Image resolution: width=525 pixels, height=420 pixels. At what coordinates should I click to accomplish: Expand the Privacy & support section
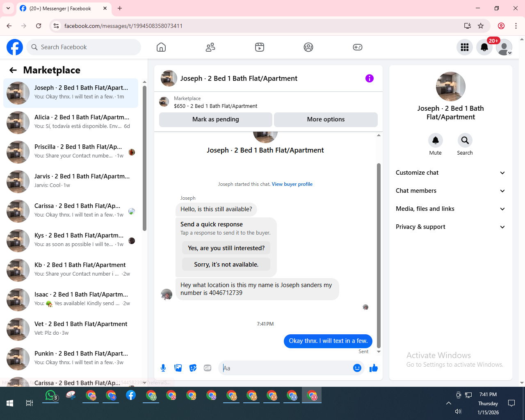tap(450, 227)
